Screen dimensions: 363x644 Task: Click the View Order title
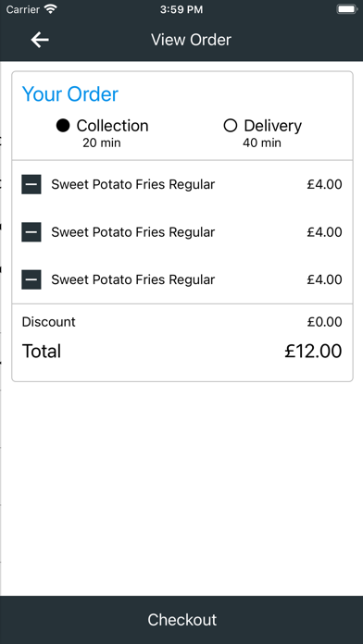(191, 40)
